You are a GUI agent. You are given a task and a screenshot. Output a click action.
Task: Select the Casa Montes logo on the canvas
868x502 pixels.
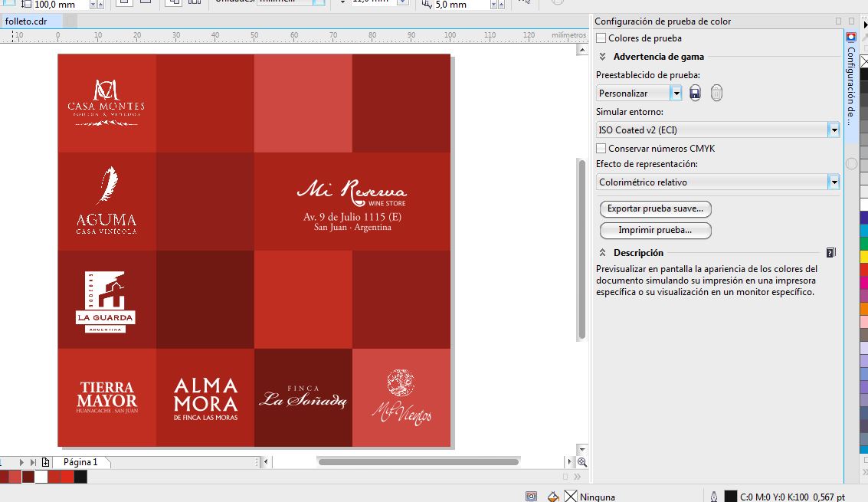coord(106,103)
